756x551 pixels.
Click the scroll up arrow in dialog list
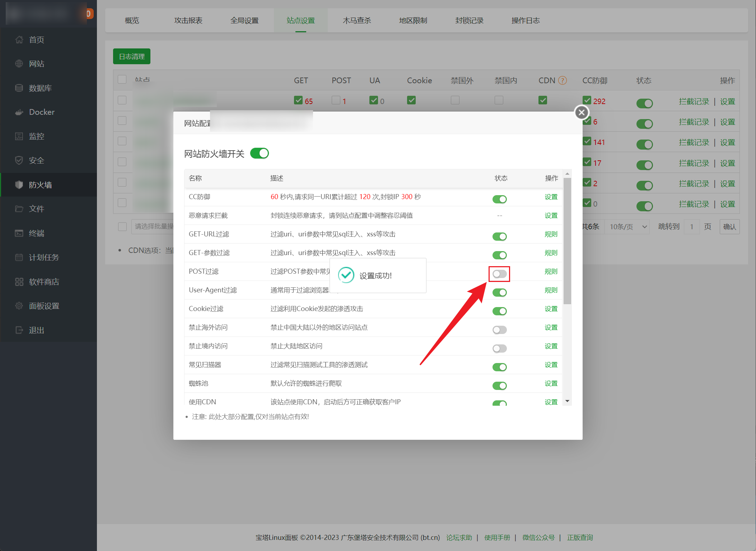[x=567, y=174]
